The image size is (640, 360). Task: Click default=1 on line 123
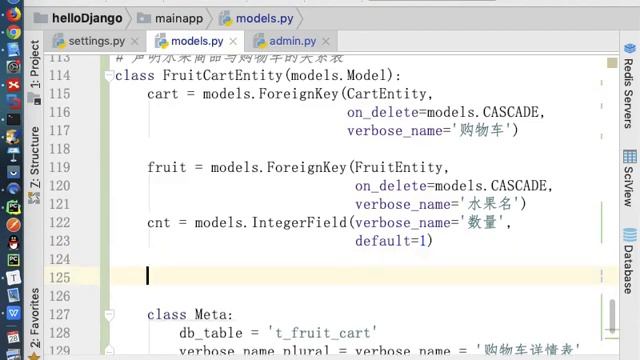pos(391,241)
